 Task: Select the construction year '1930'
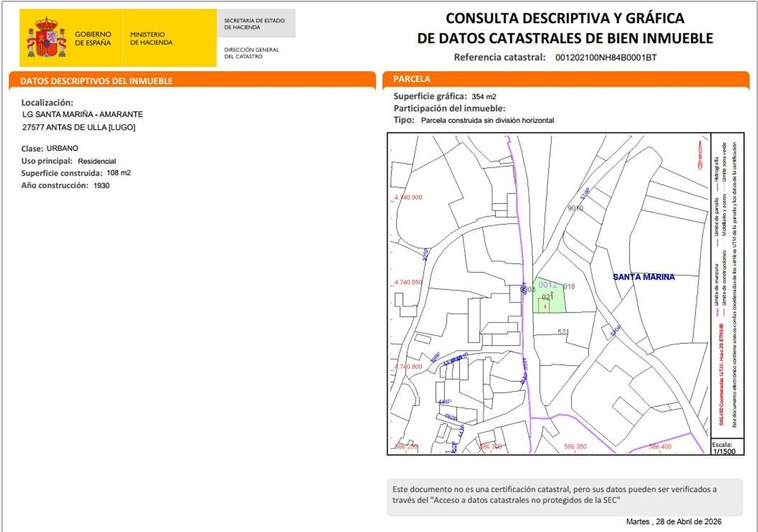coord(102,185)
